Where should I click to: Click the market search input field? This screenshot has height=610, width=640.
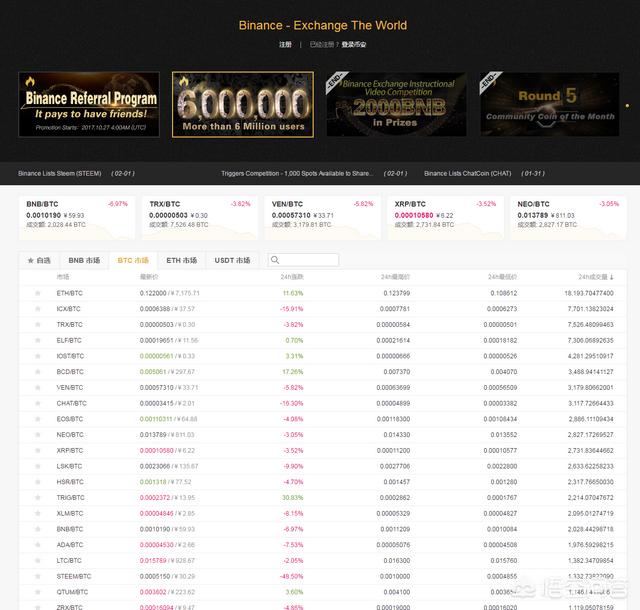point(303,260)
